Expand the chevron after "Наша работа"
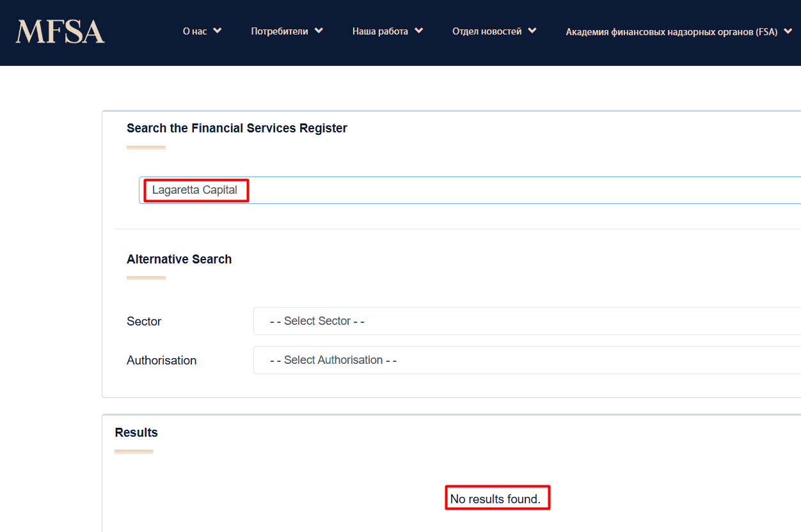801x532 pixels. pyautogui.click(x=419, y=31)
